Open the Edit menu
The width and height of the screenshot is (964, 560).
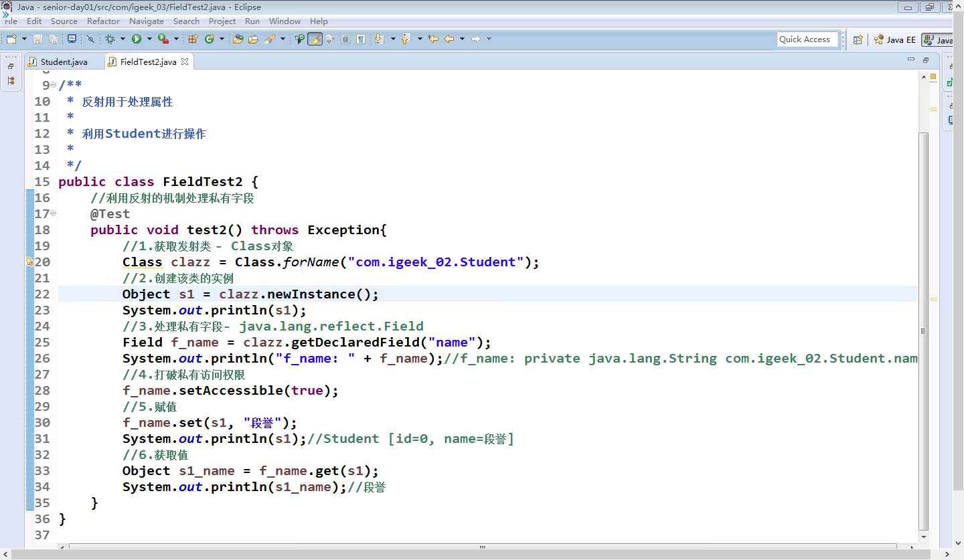(x=34, y=21)
